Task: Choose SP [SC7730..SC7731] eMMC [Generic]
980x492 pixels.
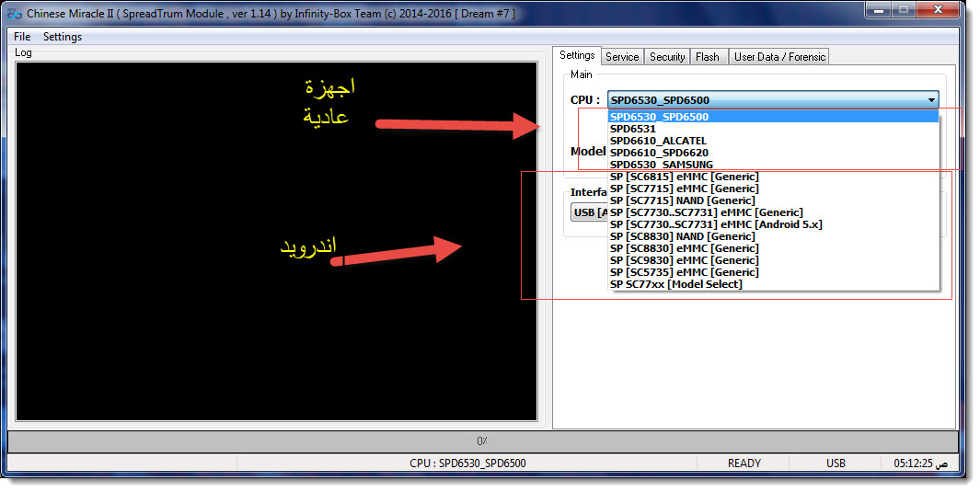Action: click(x=773, y=212)
